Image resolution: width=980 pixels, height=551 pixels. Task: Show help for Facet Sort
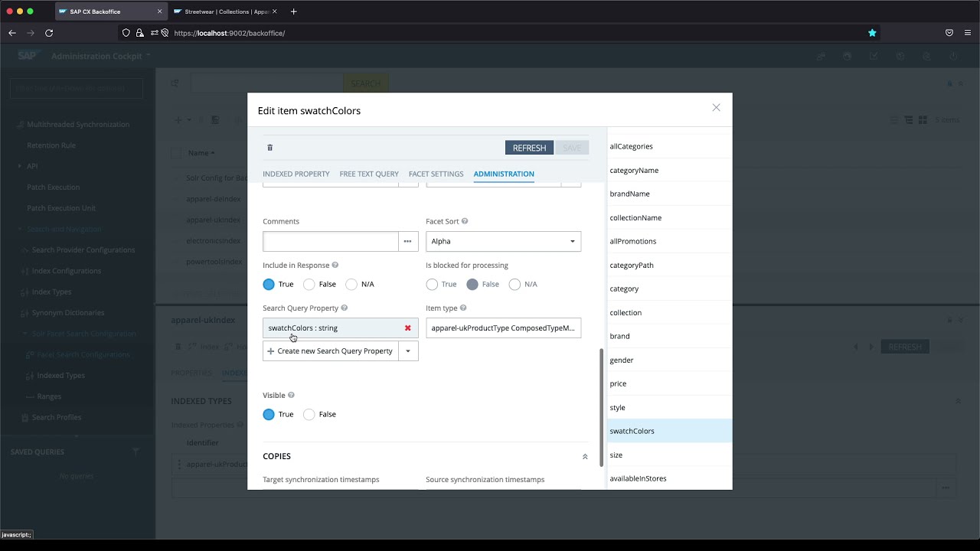465,221
